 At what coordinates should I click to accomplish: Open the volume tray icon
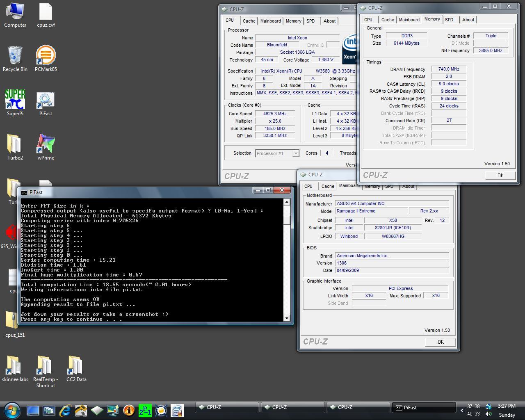(x=488, y=414)
